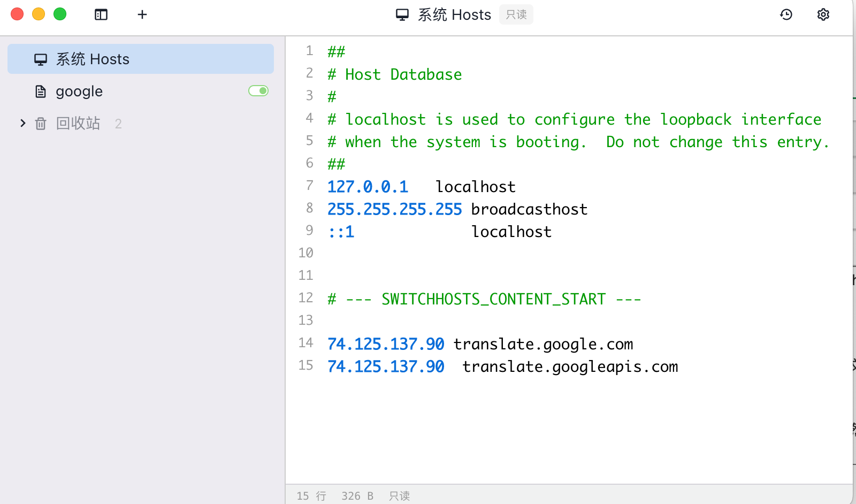Click 74.125.137.90 on line 15
The height and width of the screenshot is (504, 856).
point(386,366)
